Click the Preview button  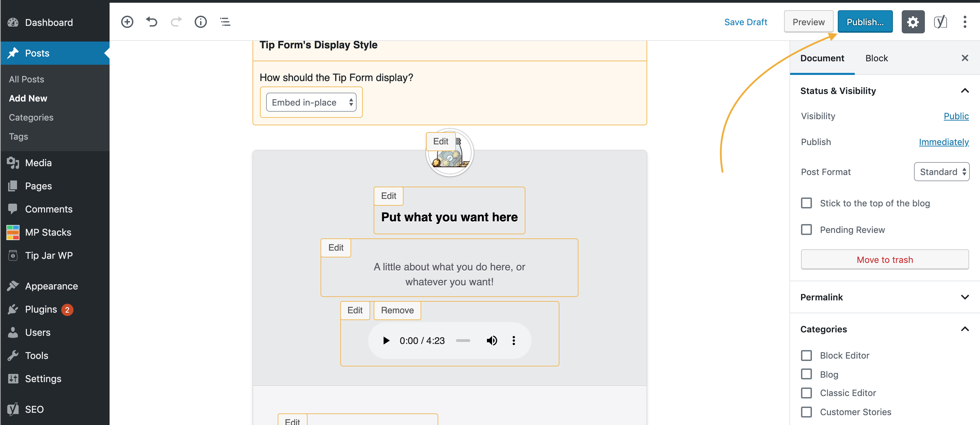[x=808, y=22]
